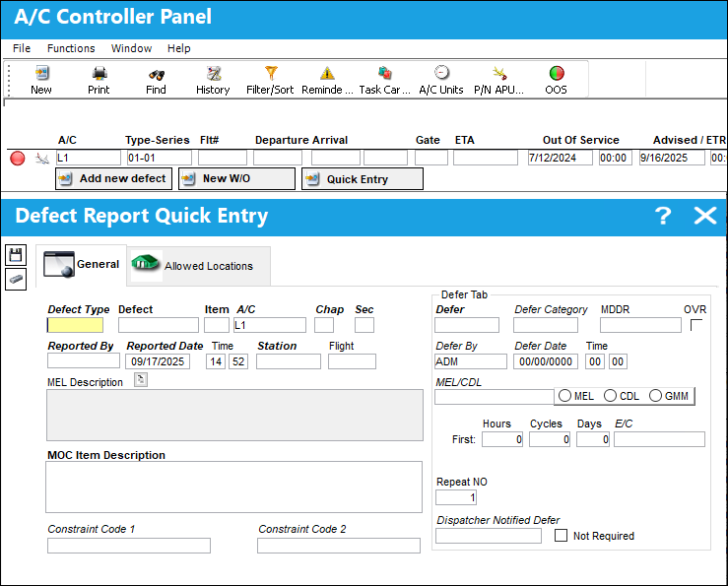Click the save floppy disk icon

click(x=16, y=255)
